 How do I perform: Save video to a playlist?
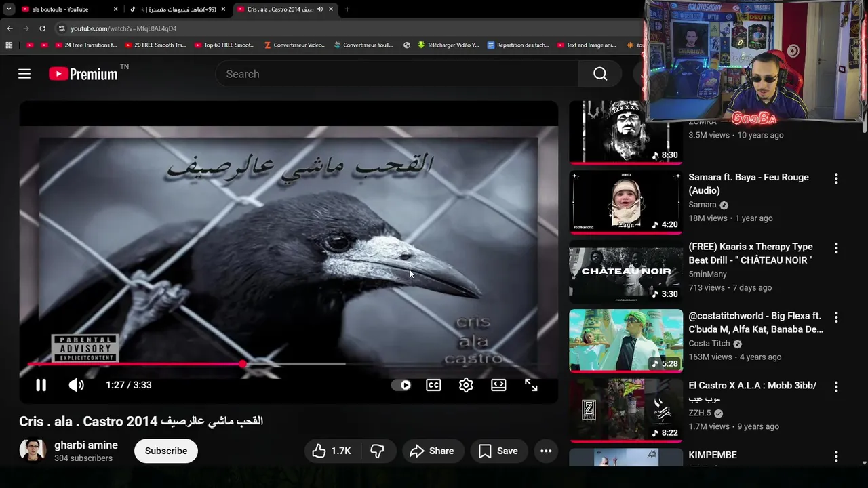pyautogui.click(x=498, y=451)
